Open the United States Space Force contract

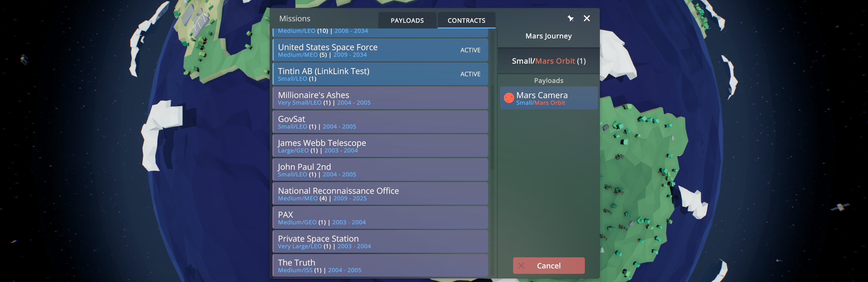(380, 50)
